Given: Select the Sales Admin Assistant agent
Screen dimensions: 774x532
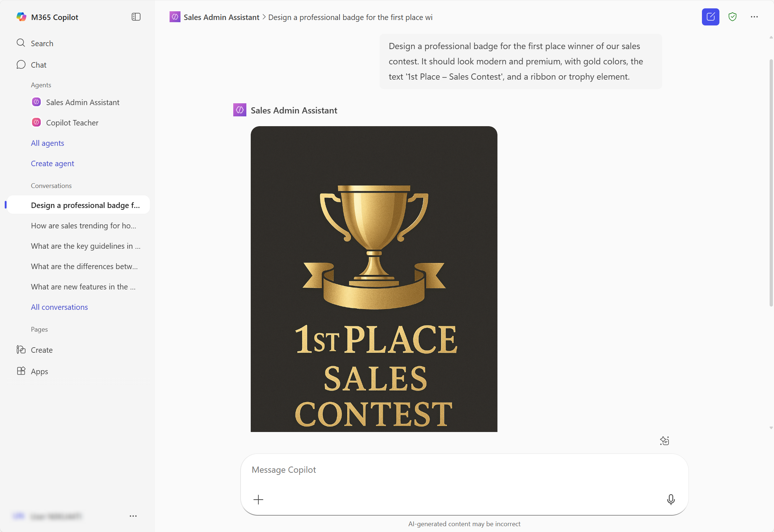Looking at the screenshot, I should pyautogui.click(x=83, y=103).
